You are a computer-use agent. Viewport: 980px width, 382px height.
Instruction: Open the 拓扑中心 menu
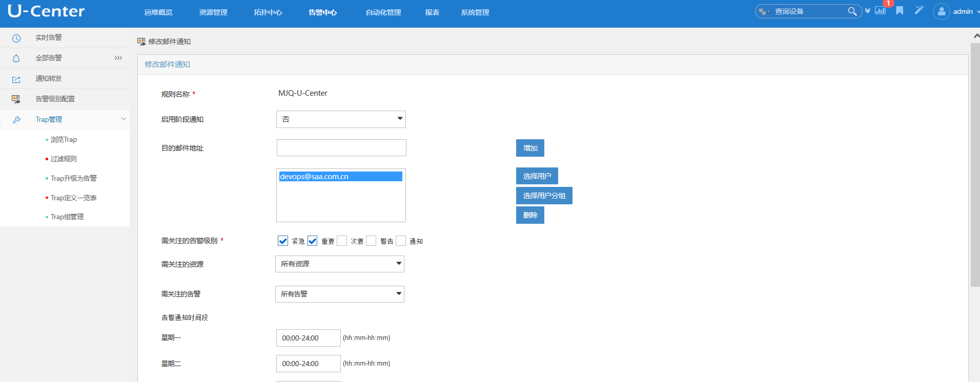point(268,12)
